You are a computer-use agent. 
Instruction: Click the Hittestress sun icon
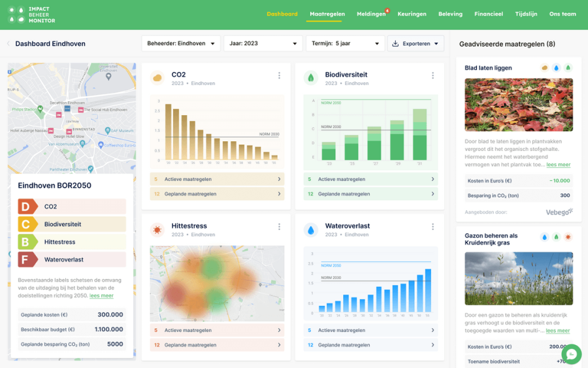pos(157,229)
